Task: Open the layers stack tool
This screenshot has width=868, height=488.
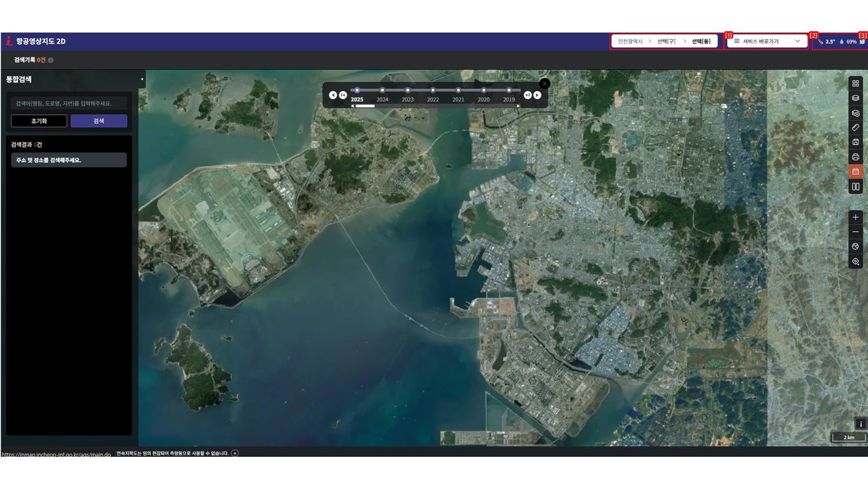Action: (x=856, y=98)
